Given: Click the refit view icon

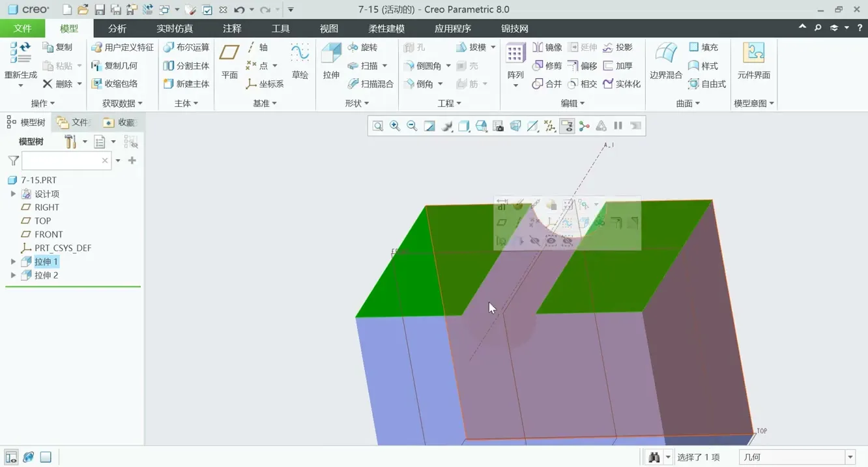Looking at the screenshot, I should (378, 126).
